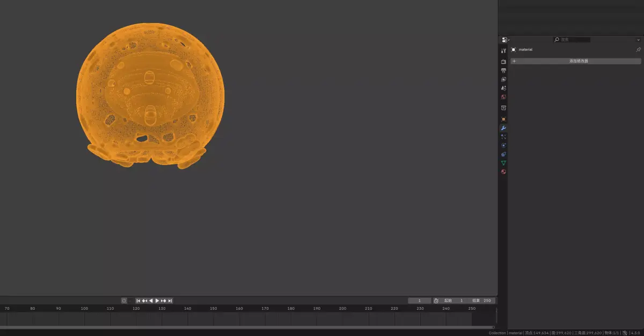The height and width of the screenshot is (336, 644).
Task: Open the Object properties tab
Action: point(503,119)
